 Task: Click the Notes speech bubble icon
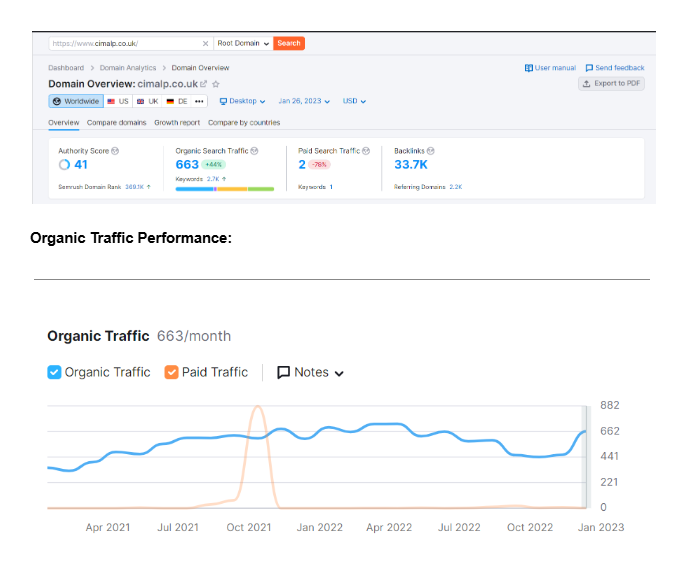tap(284, 373)
